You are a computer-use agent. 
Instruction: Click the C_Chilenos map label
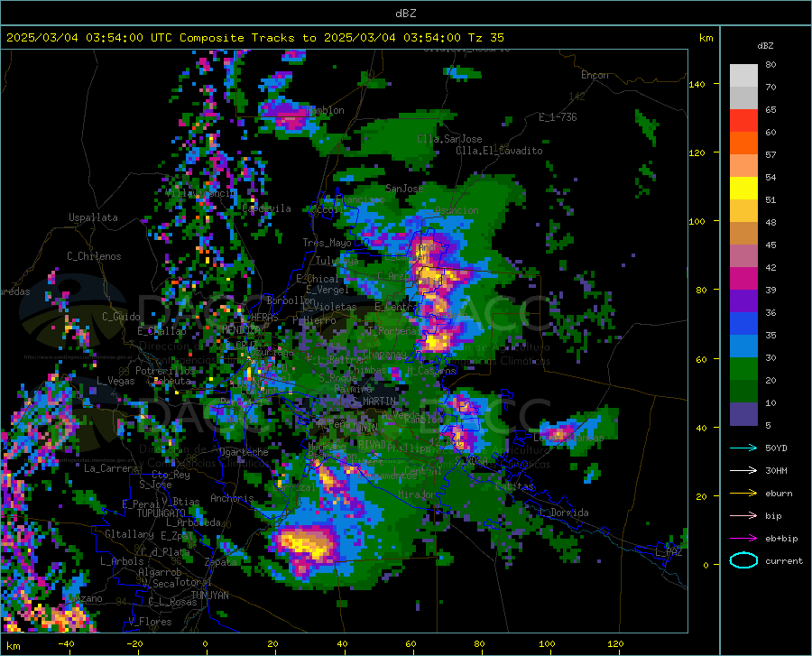click(x=94, y=256)
